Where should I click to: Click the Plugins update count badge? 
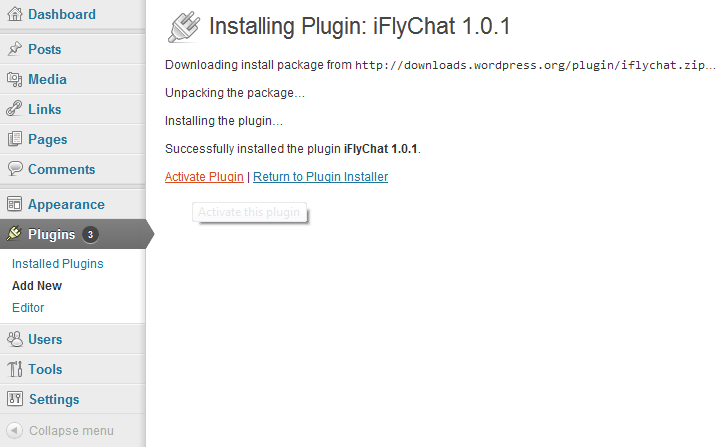[x=91, y=234]
